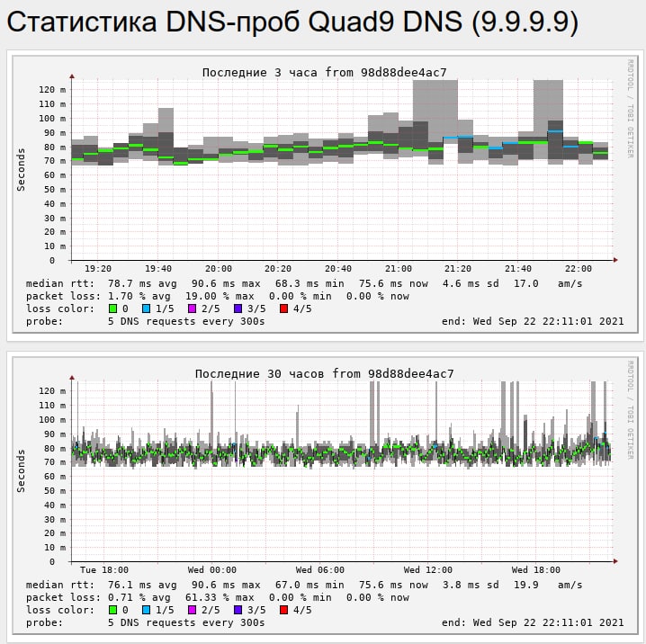Click the Seconds axis label on 30-hour graph
This screenshot has height=644, width=646.
click(21, 471)
